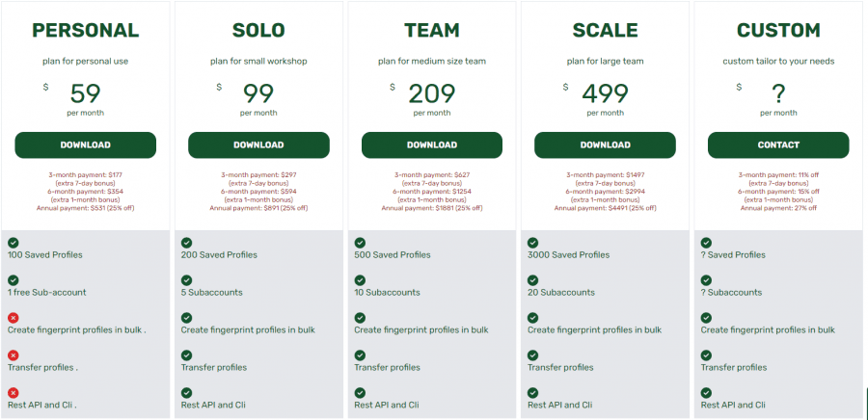Click Download for the Scale plan

point(605,145)
